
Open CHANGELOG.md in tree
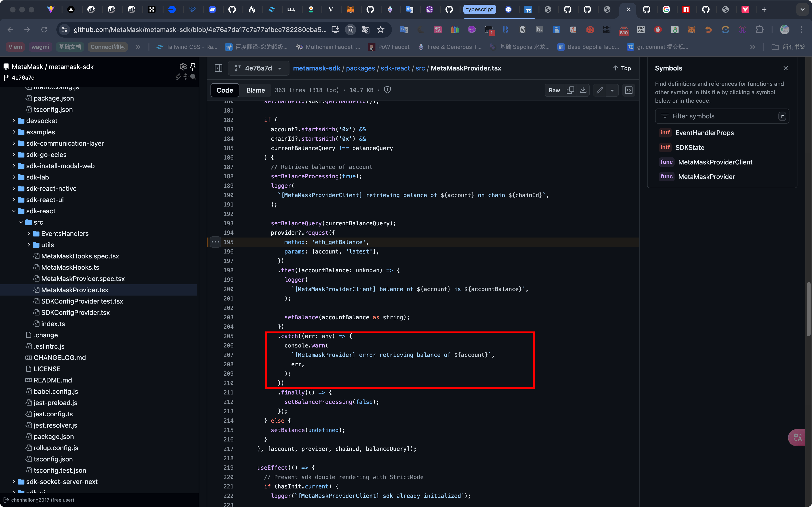[60, 357]
